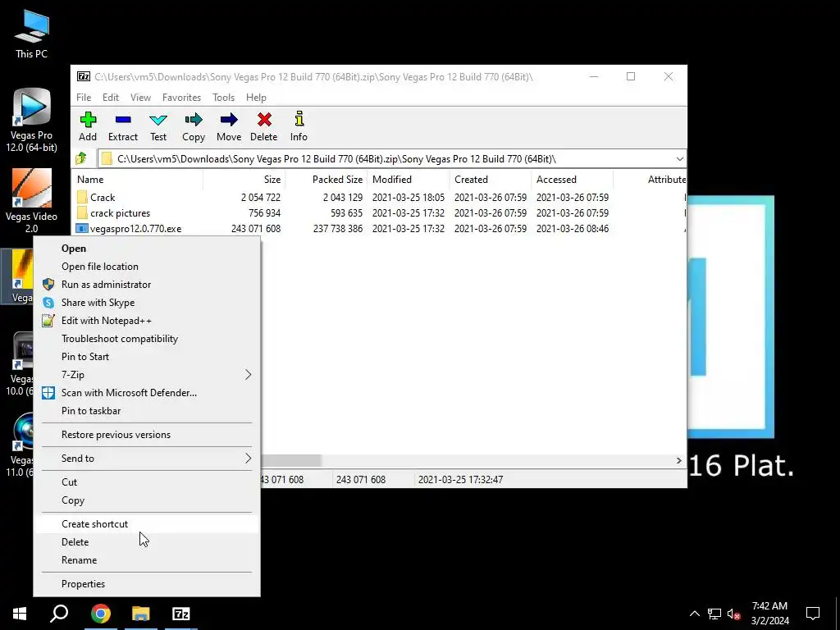Expand the Send to submenu
This screenshot has height=630, width=840.
pyautogui.click(x=147, y=458)
